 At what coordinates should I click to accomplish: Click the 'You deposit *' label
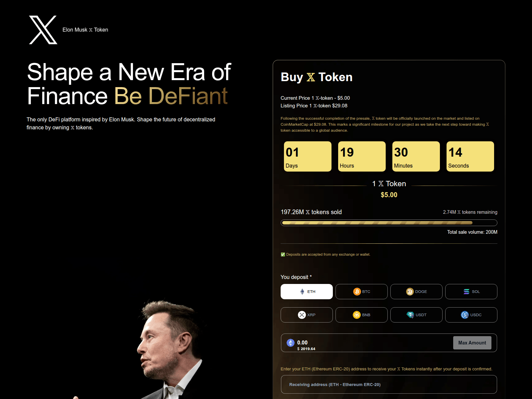(296, 277)
